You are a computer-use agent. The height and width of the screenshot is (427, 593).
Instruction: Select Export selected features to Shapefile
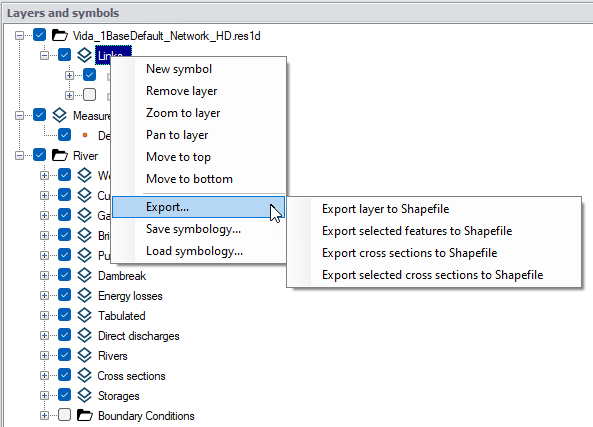[434, 231]
